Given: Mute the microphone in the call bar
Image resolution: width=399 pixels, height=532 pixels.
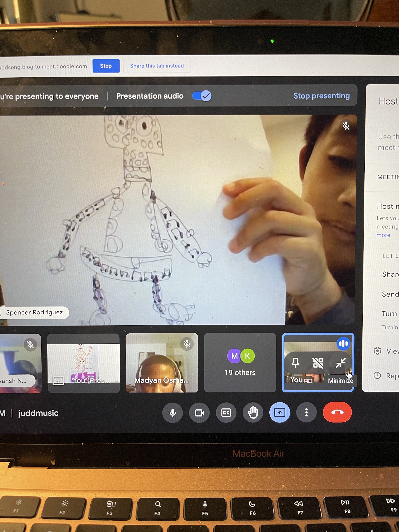Looking at the screenshot, I should coord(172,413).
